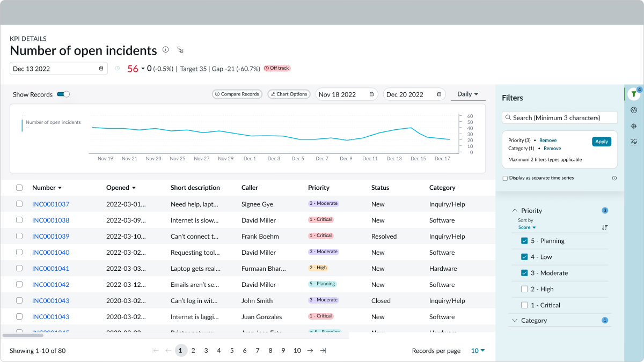This screenshot has height=362, width=644.
Task: Go to page 5 of records
Action: 232,351
